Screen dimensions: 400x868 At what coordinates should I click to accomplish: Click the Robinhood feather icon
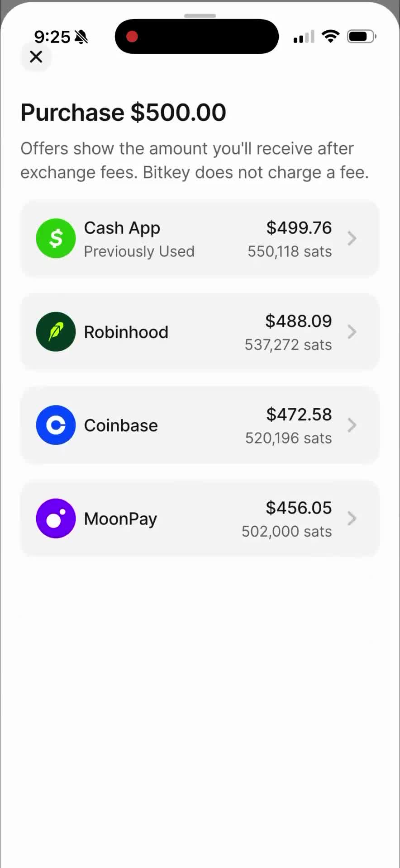point(55,331)
